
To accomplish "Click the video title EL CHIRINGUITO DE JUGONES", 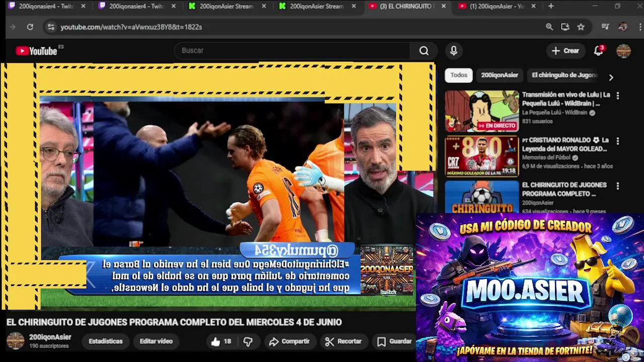I will click(174, 322).
